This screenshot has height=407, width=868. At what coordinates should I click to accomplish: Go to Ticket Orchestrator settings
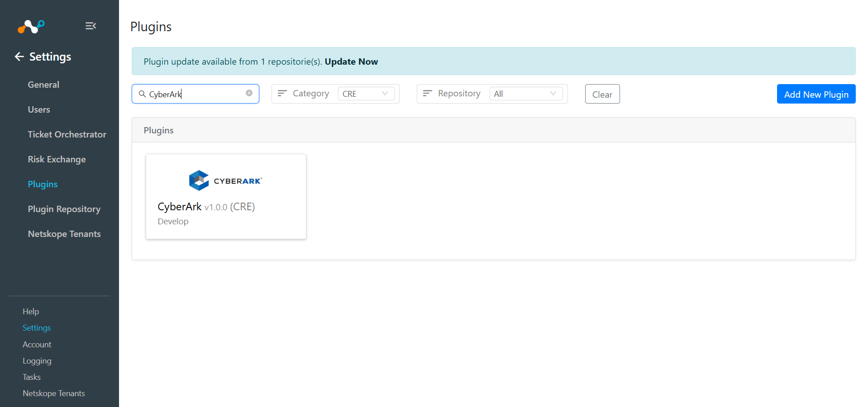67,134
